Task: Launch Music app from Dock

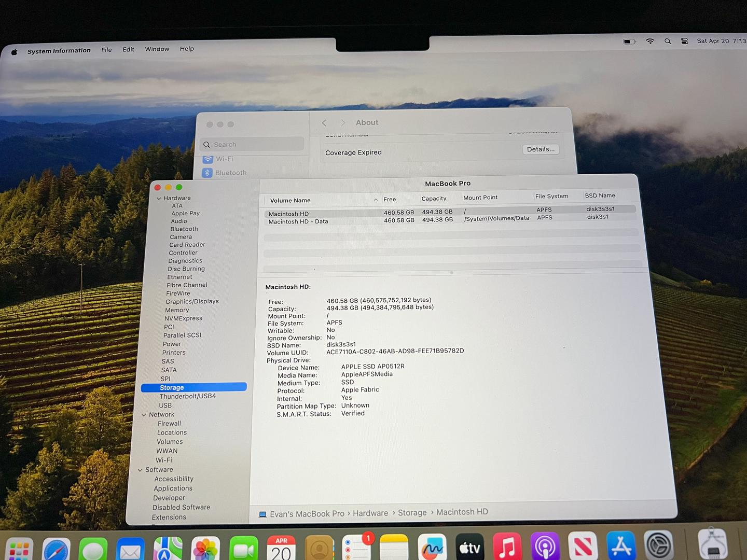Action: click(507, 546)
